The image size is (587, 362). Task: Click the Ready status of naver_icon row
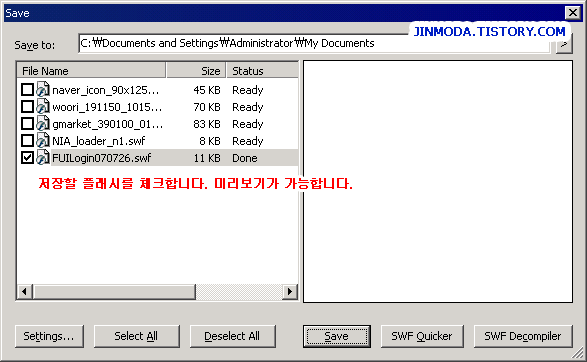pyautogui.click(x=247, y=90)
